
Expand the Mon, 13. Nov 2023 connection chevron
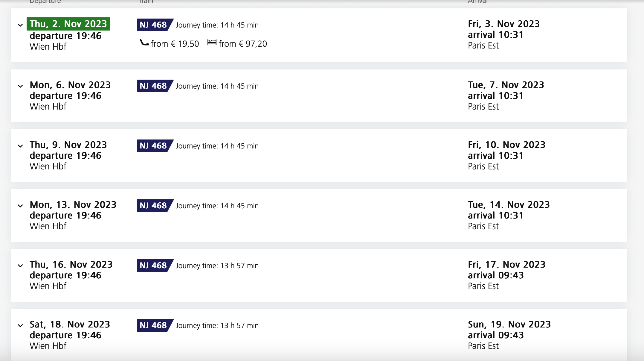coord(20,206)
